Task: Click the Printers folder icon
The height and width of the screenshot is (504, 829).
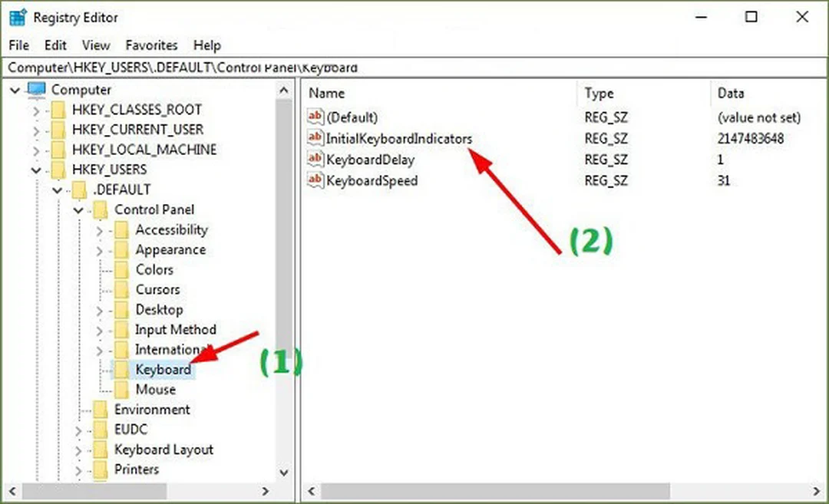Action: point(101,469)
